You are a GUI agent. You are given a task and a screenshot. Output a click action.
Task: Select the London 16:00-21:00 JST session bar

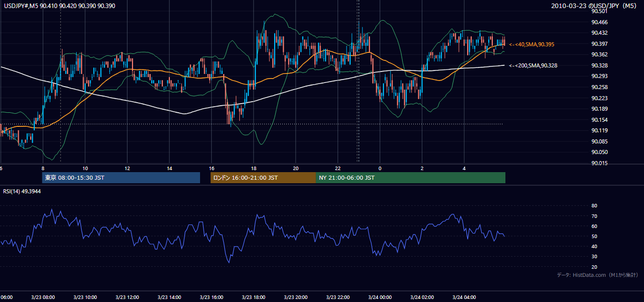click(263, 178)
